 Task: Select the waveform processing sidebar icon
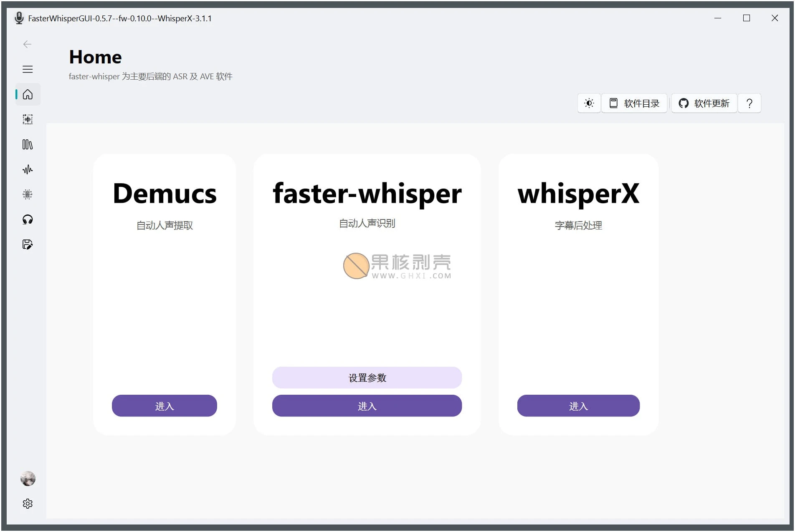point(28,169)
